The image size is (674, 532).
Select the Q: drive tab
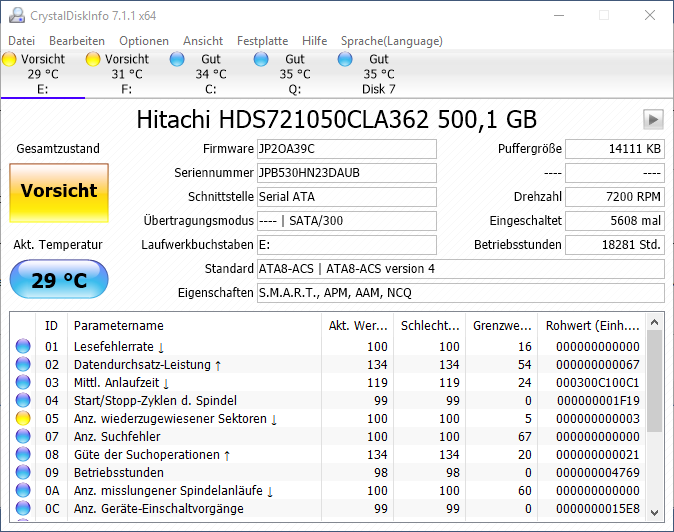pyautogui.click(x=294, y=74)
